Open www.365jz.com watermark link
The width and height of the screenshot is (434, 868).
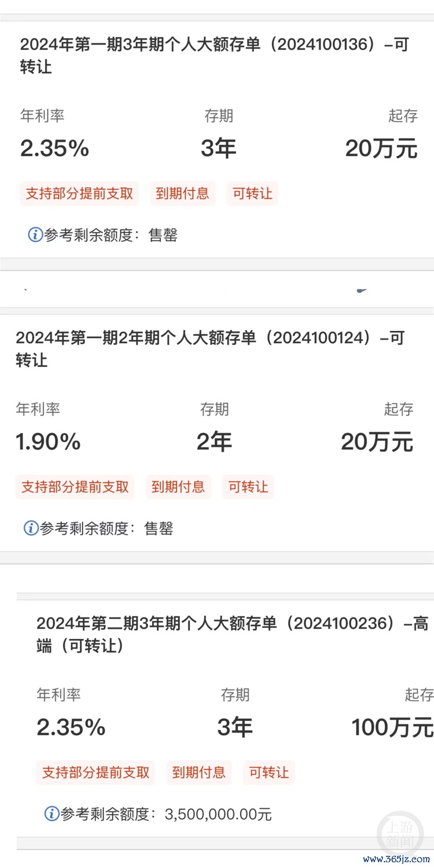pos(396,859)
